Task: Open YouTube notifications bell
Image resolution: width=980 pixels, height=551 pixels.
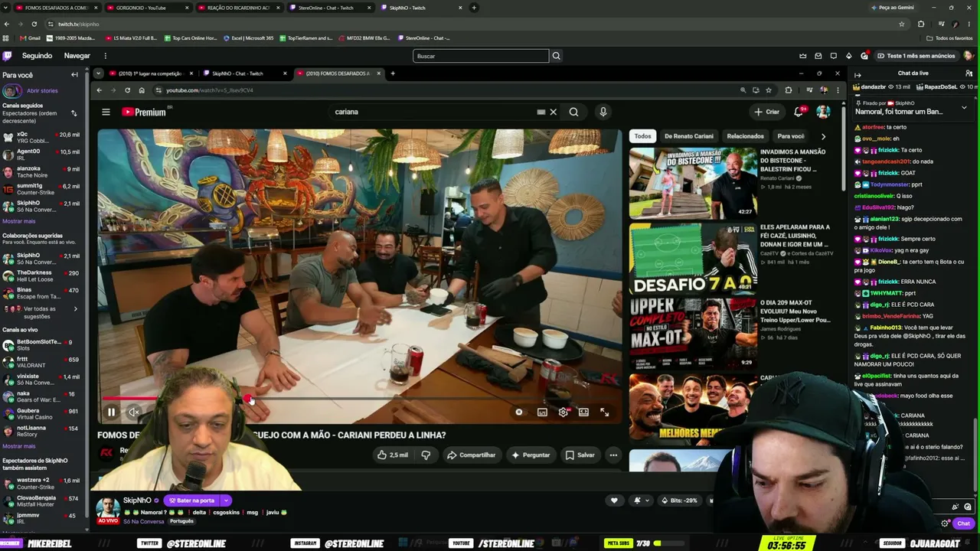Action: point(798,112)
